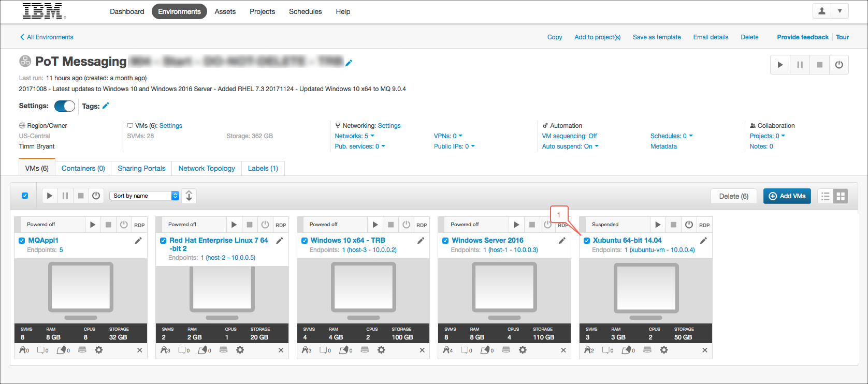Expand Public IPs: 0 dropdown
Viewport: 868px width, 384px height.
tap(454, 146)
